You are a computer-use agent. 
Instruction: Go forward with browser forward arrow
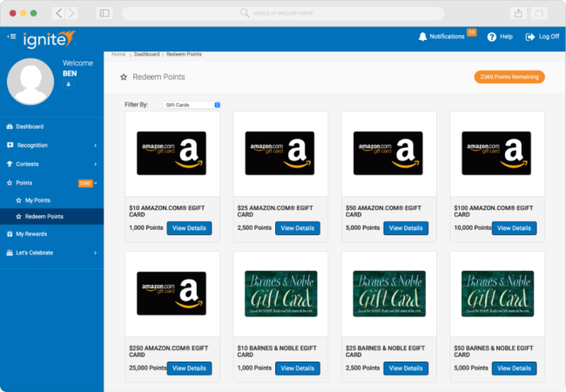(x=71, y=13)
